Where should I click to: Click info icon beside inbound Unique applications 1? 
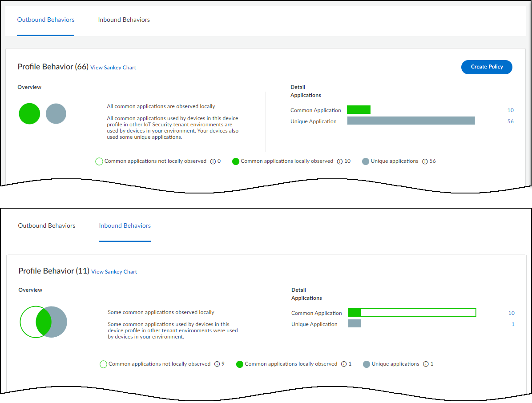tap(426, 364)
